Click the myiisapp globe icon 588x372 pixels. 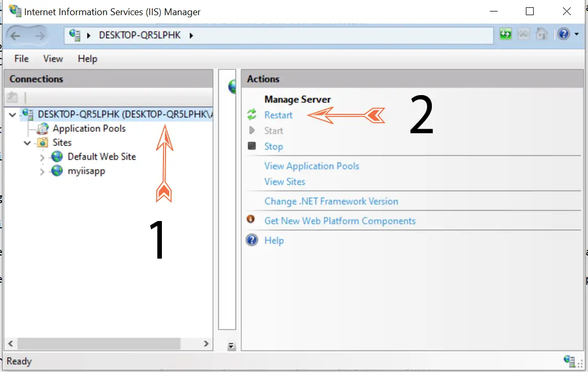(x=57, y=171)
